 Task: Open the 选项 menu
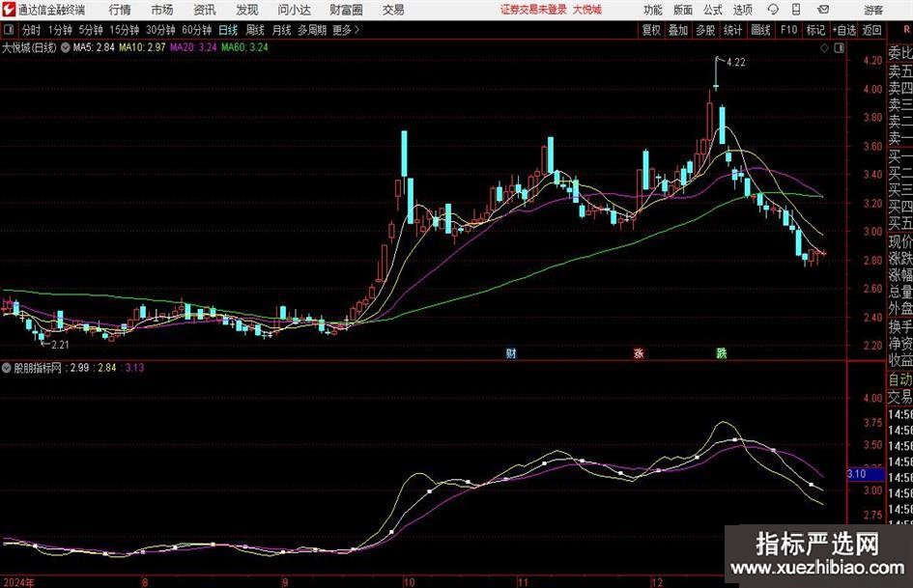[742, 10]
